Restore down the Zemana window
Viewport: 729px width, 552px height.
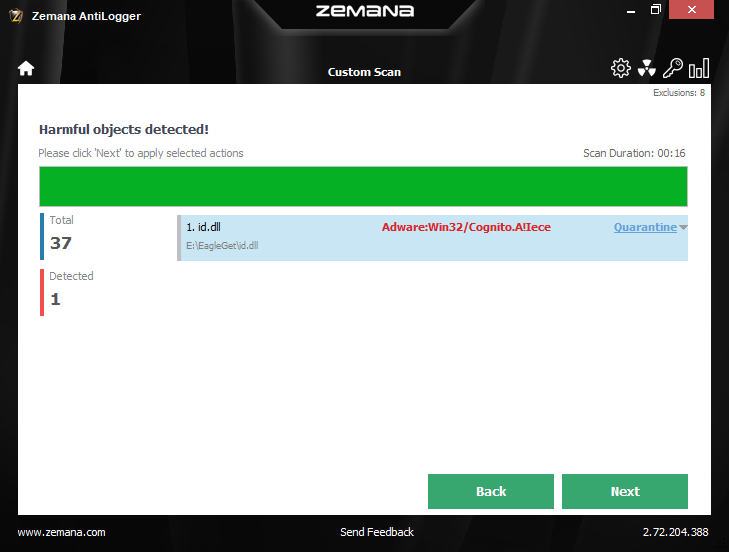tap(656, 9)
